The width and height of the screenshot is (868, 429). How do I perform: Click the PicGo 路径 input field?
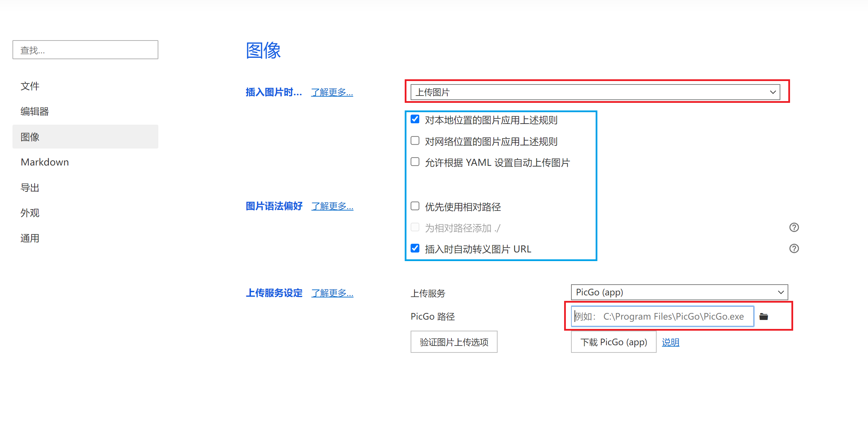point(662,316)
